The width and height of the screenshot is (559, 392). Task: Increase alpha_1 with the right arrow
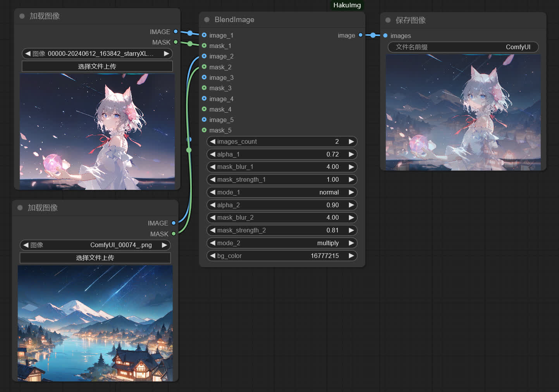pos(351,154)
